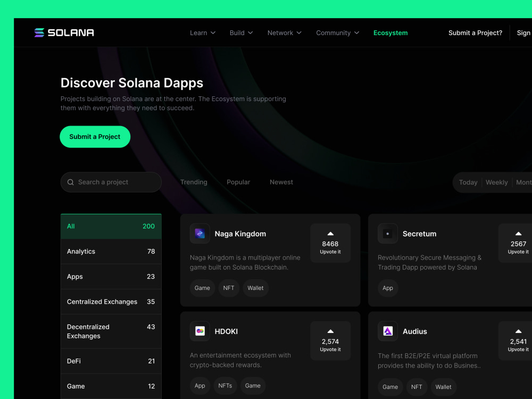Click the Audius description text

[429, 361]
